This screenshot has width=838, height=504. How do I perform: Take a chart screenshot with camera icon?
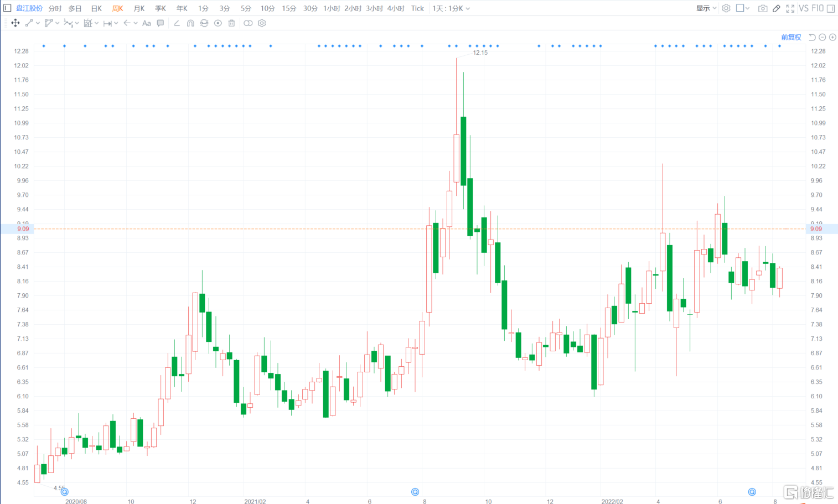(763, 8)
